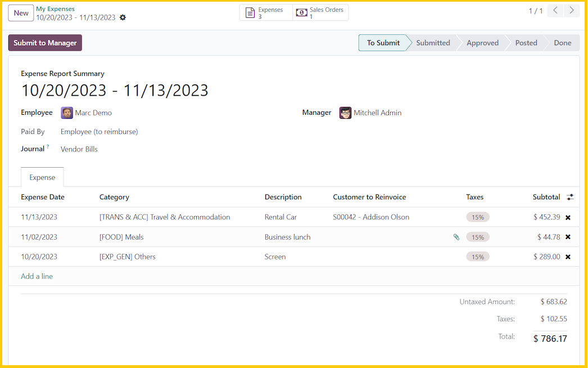
Task: Open attachment paperclip on Business lunch row
Action: tap(456, 237)
